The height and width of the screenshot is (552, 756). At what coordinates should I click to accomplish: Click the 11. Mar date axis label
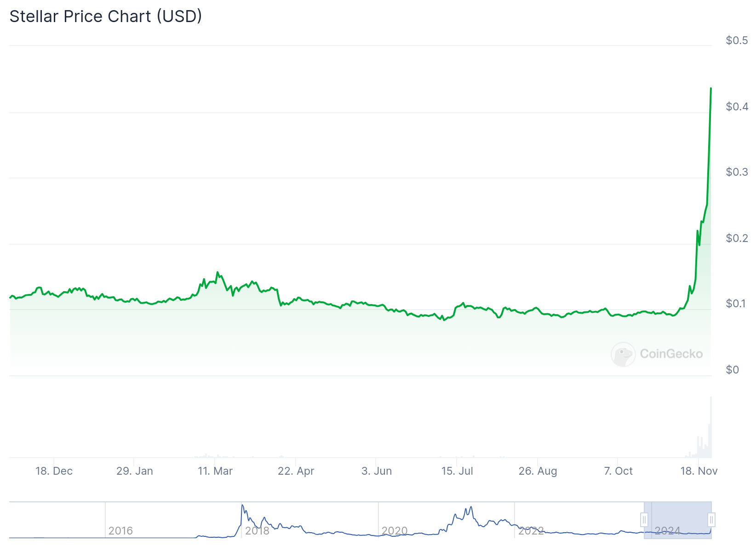(215, 471)
